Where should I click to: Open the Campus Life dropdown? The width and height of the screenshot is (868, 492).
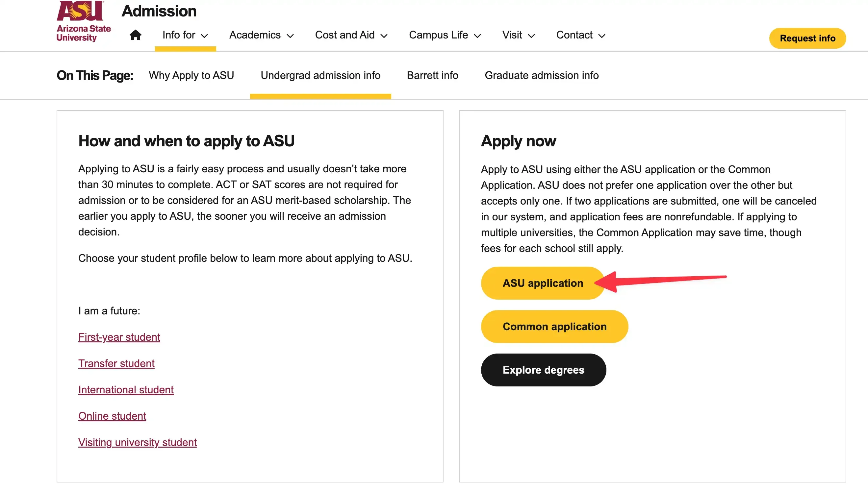[445, 35]
